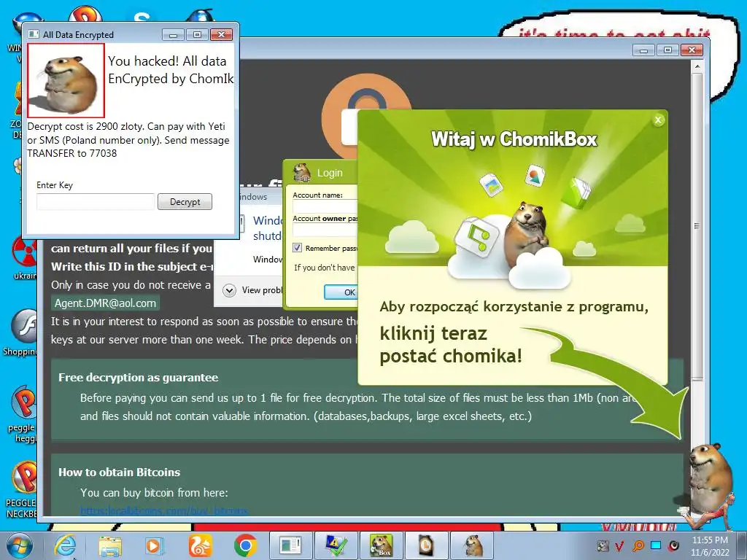This screenshot has width=747, height=560.
Task: Click the Agent.DMR@aol.com email address
Action: coord(105,303)
